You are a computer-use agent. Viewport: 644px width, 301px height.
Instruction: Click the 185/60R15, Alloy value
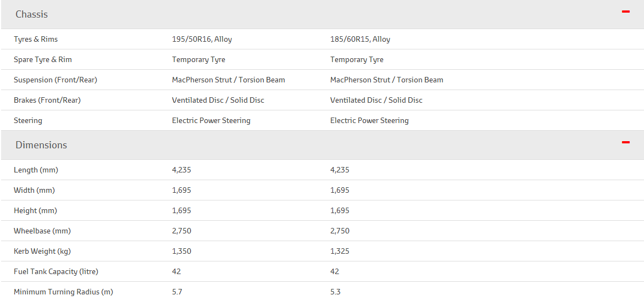coord(360,40)
